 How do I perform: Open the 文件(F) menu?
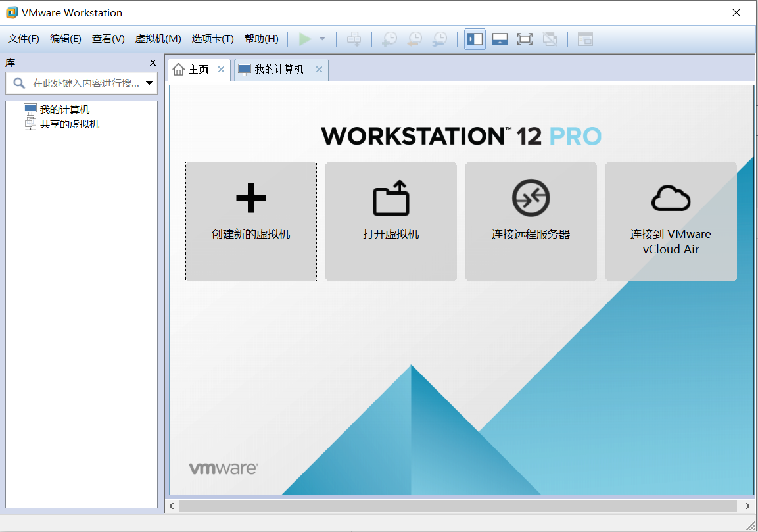tap(23, 39)
